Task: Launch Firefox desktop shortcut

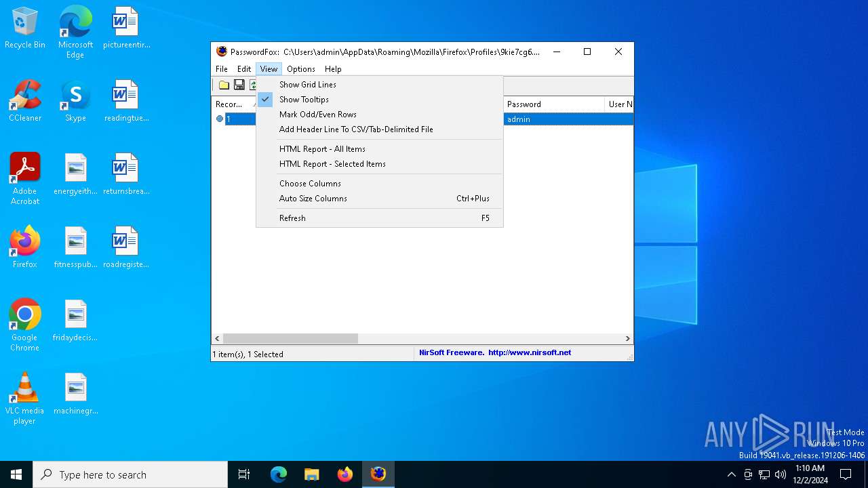Action: 25,248
